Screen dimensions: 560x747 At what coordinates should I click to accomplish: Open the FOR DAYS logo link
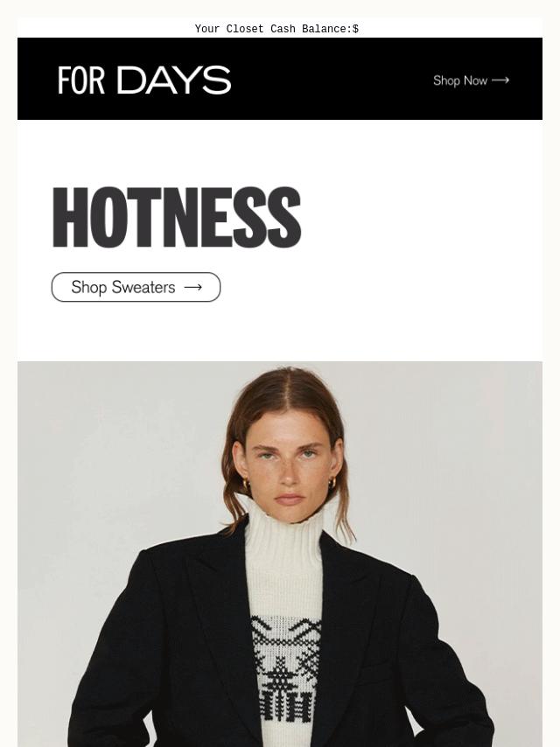144,80
